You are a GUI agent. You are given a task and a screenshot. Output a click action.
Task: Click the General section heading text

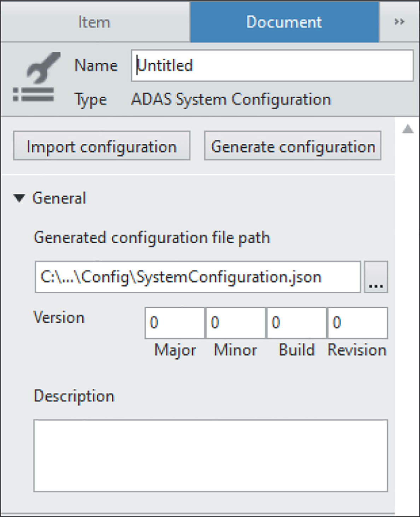59,198
